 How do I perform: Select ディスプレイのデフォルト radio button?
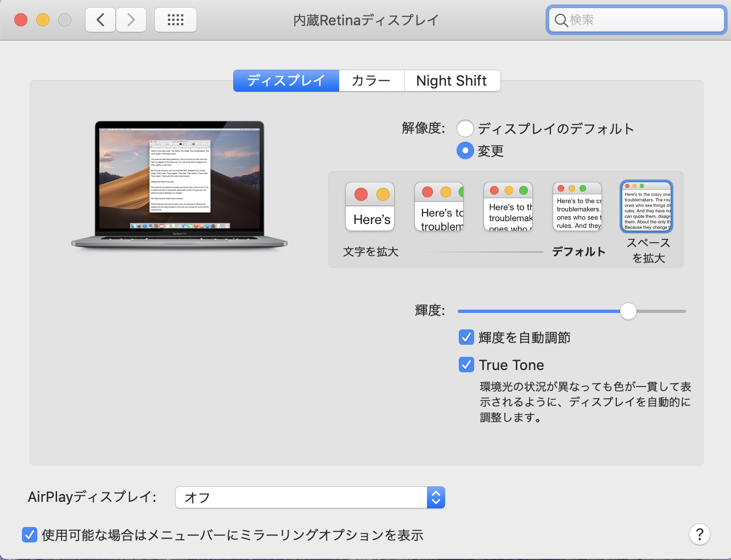pyautogui.click(x=465, y=128)
